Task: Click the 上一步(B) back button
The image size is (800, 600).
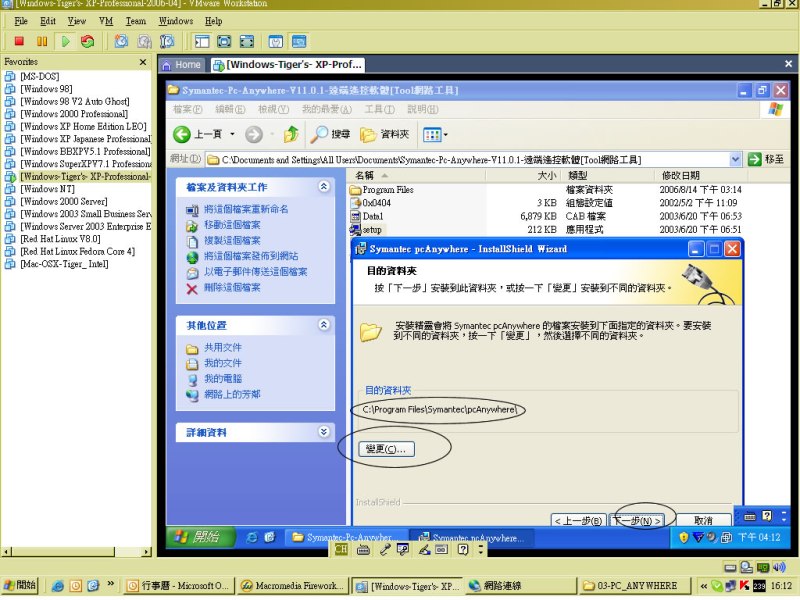Action: pos(579,520)
